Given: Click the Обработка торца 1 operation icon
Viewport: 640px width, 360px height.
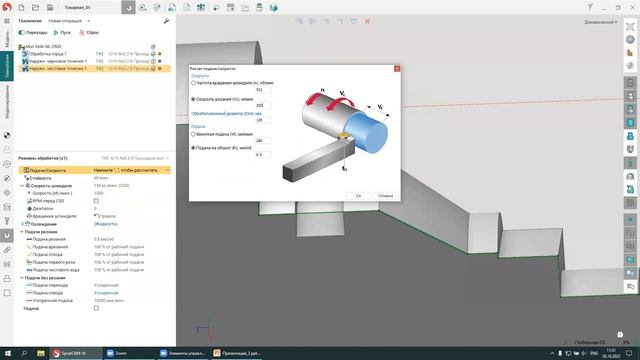Looking at the screenshot, I should pos(25,54).
